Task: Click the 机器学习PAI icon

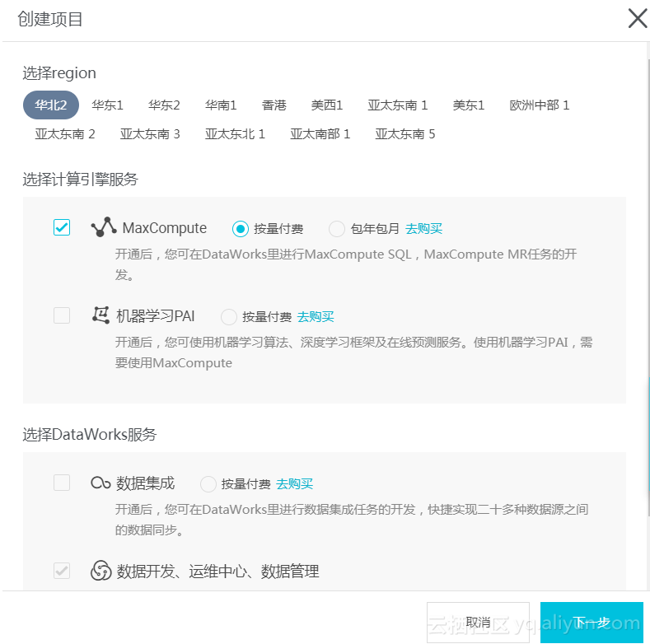Action: click(101, 315)
